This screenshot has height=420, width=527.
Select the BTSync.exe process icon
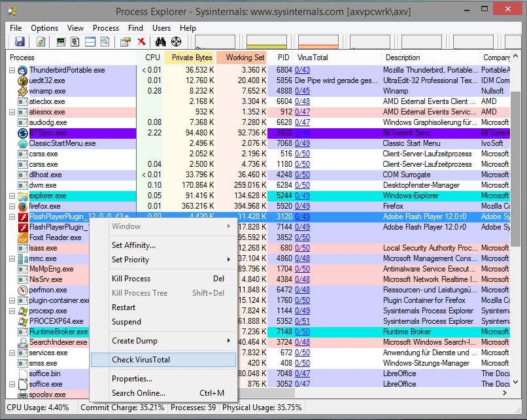click(x=23, y=133)
